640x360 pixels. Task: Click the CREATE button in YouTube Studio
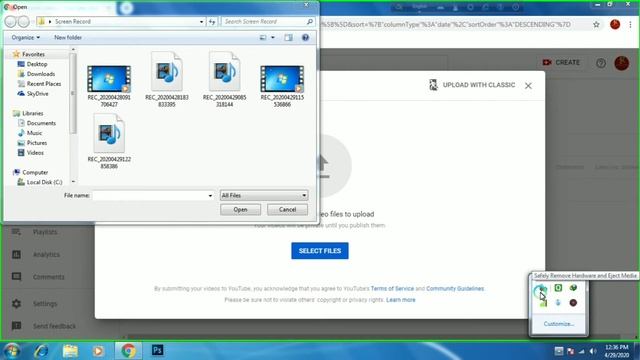point(561,62)
